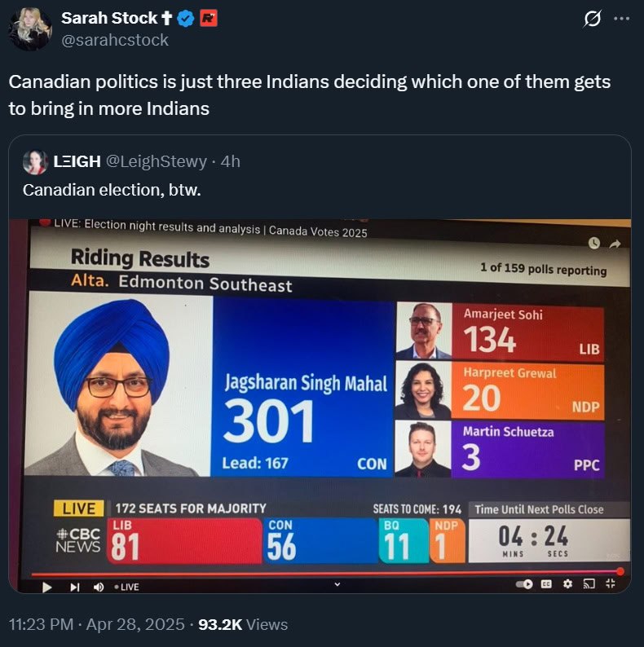644x647 pixels.
Task: Open LEIGH's quoted-tweet avatar
Action: coord(35,161)
